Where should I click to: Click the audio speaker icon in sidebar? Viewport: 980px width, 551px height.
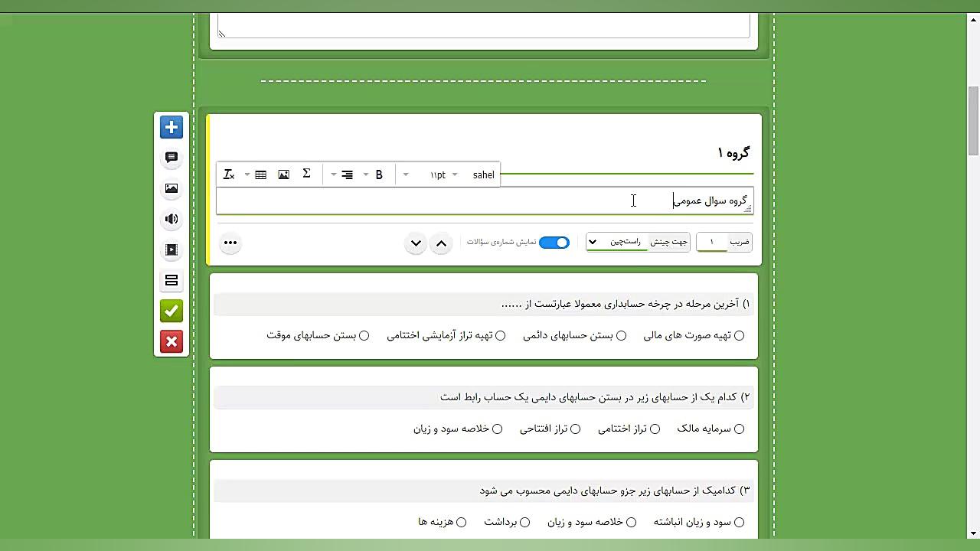point(171,219)
